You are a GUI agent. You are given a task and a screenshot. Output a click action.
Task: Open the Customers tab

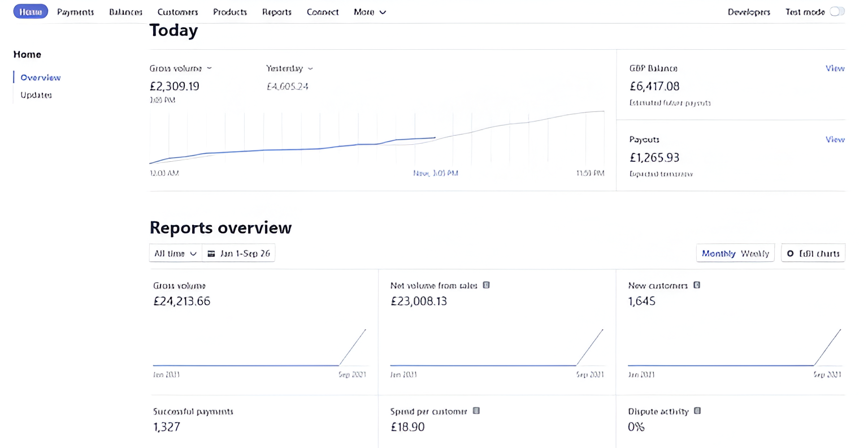(x=177, y=12)
